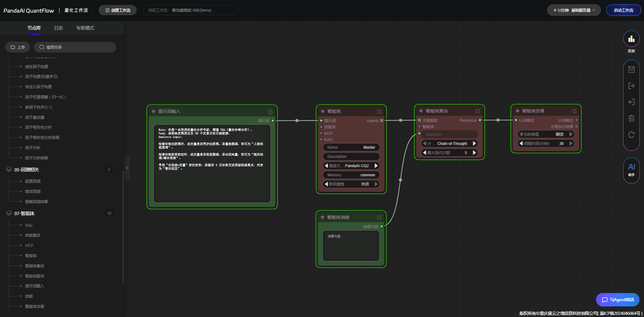Toggle 联网搜索 with its right arrow
Screen dimensions: 644x317
tap(376, 184)
